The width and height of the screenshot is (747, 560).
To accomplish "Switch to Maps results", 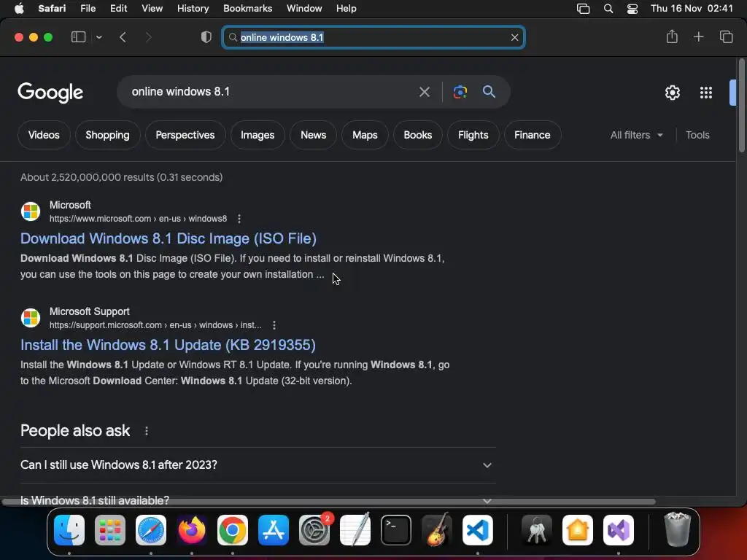I will (365, 135).
